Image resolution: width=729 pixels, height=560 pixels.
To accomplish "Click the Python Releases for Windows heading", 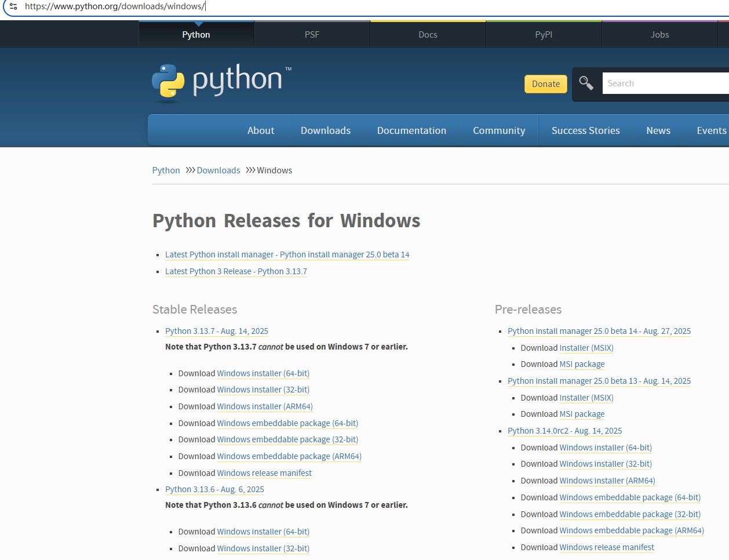I will coord(286,221).
